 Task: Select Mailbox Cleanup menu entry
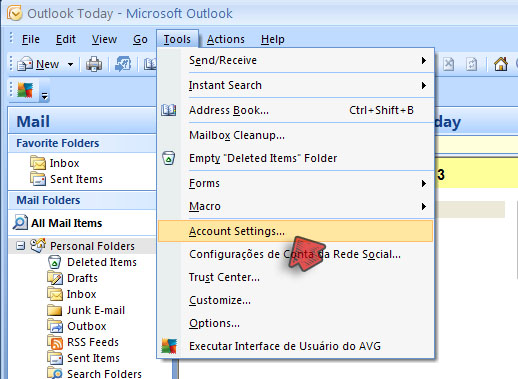(295, 135)
